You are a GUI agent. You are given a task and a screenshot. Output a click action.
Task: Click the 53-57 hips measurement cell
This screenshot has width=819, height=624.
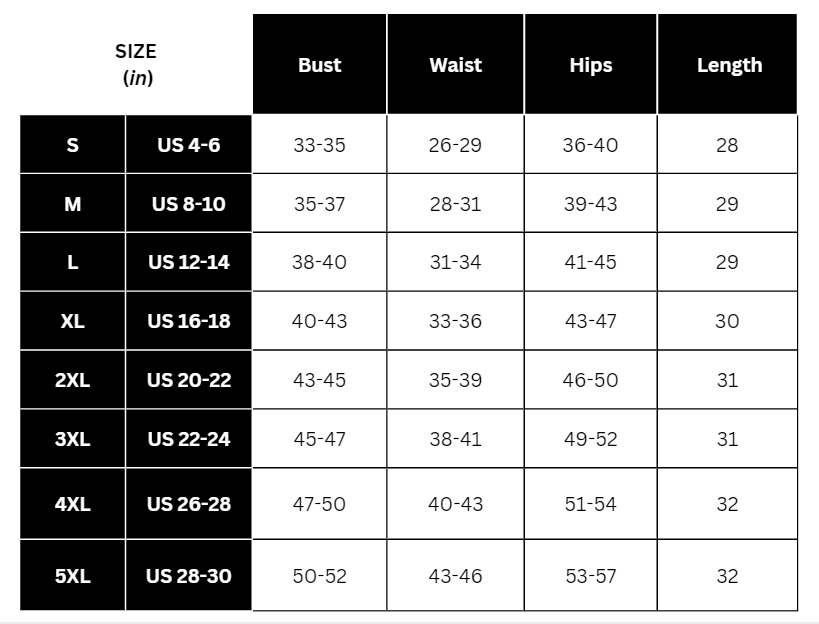point(590,575)
